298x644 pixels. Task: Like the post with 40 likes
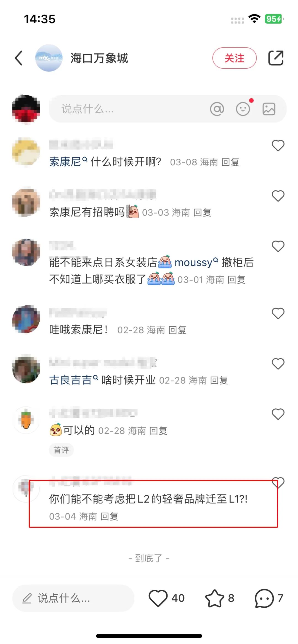[x=158, y=598]
